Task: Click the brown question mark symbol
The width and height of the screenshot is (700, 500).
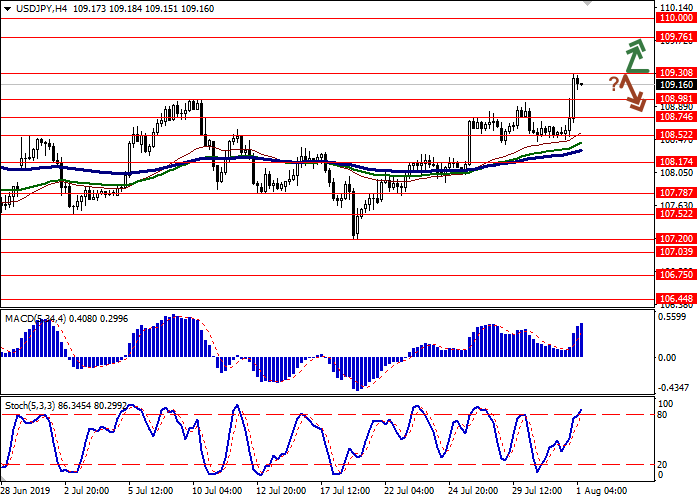Action: point(613,85)
